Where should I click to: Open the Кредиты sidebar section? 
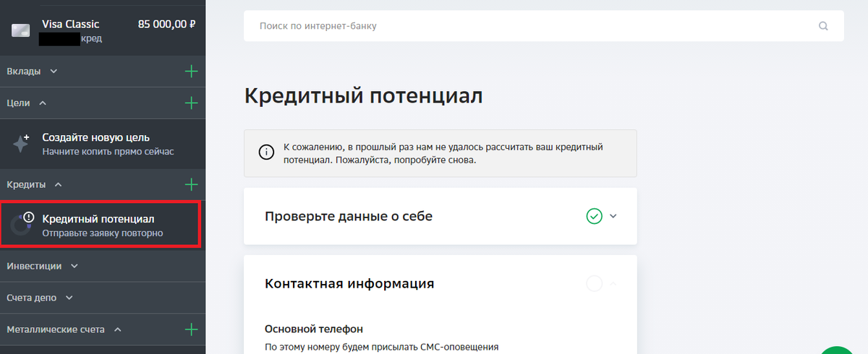pos(103,185)
